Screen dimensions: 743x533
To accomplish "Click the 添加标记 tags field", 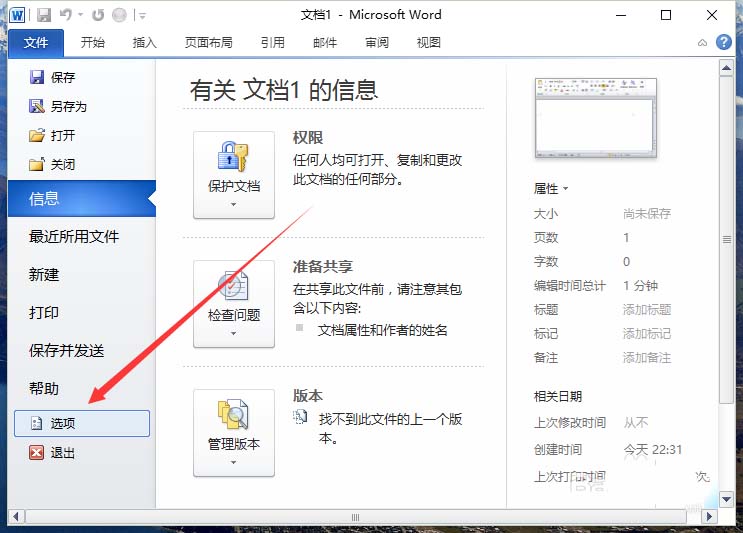I will click(646, 334).
